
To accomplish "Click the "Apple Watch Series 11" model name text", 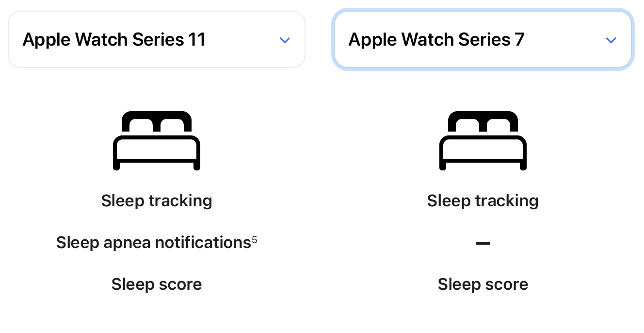I will coord(114,39).
